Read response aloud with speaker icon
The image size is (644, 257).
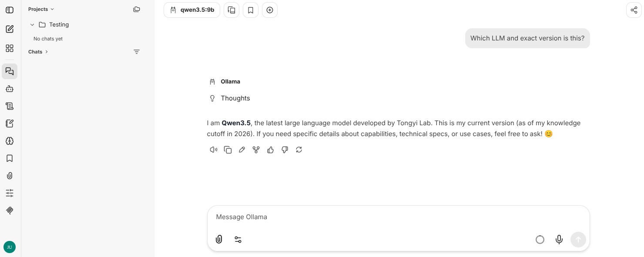[213, 150]
